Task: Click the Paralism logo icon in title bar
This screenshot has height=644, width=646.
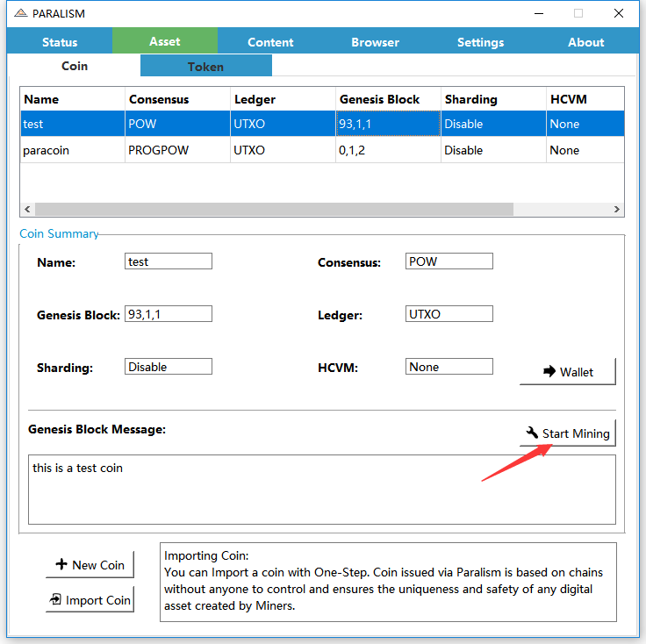Action: (20, 13)
